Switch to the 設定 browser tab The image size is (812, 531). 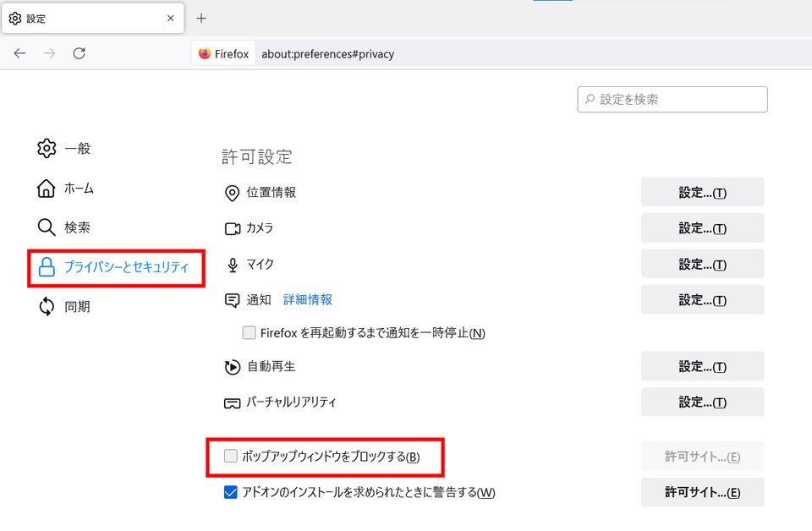tap(93, 19)
